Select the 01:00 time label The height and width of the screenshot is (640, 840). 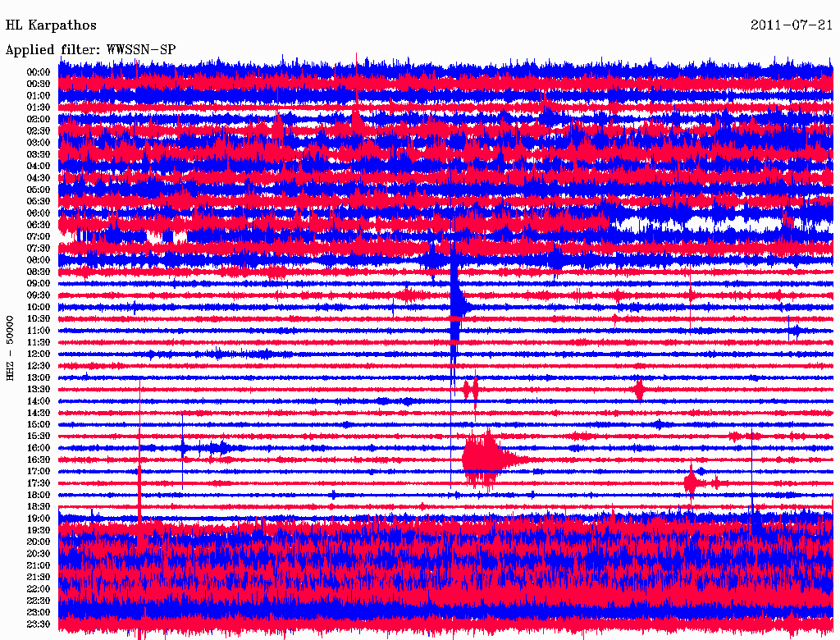39,95
